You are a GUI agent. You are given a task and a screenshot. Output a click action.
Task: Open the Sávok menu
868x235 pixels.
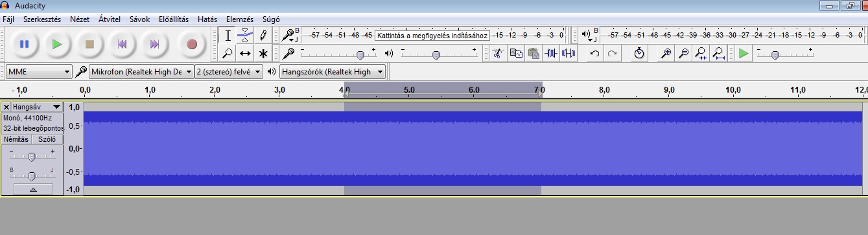(x=139, y=19)
